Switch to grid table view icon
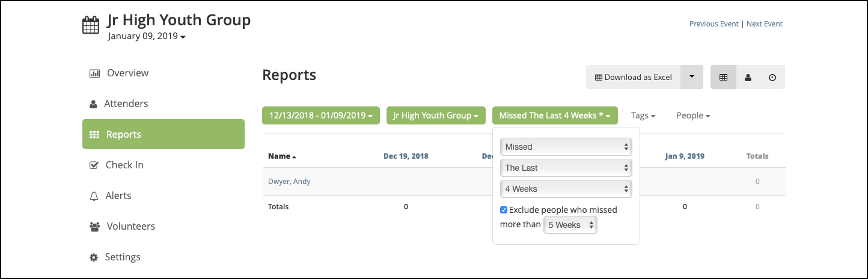The width and height of the screenshot is (868, 279). click(x=723, y=78)
